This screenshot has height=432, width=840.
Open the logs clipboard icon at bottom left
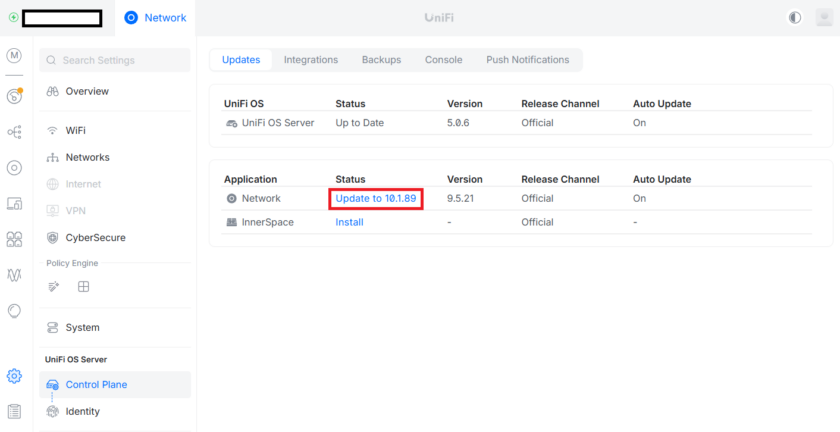click(x=14, y=411)
